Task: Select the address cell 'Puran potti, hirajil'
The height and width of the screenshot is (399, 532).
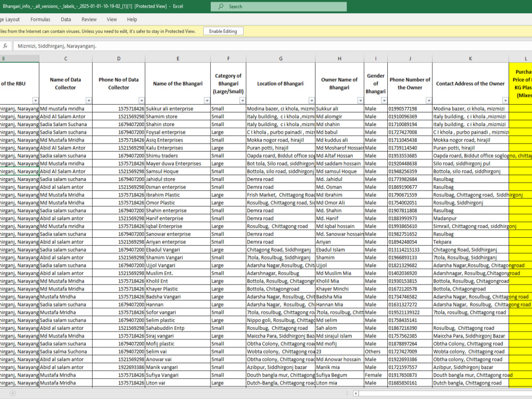Action: [471, 148]
